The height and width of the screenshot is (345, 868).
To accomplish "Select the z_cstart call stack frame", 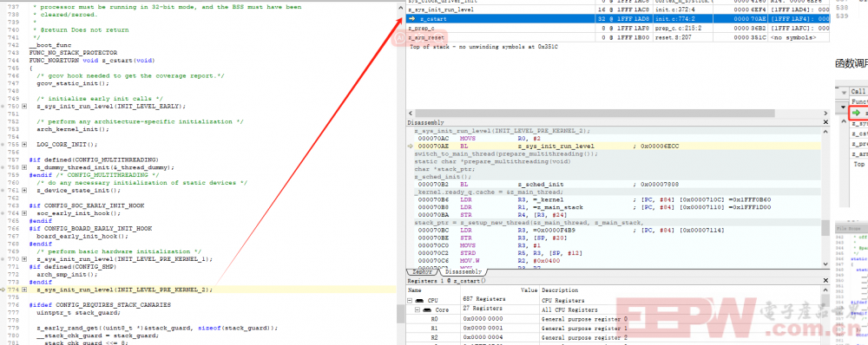I will click(x=618, y=19).
